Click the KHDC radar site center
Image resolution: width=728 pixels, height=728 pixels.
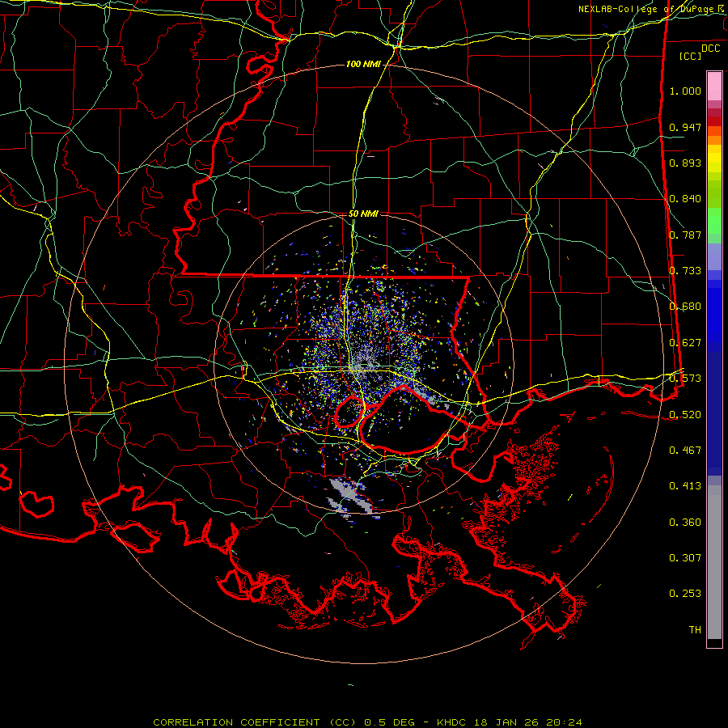pyautogui.click(x=362, y=366)
